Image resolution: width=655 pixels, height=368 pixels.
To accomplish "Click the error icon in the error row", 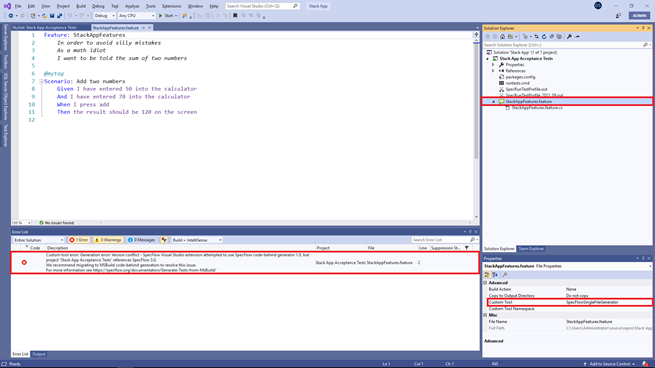I will (x=24, y=262).
